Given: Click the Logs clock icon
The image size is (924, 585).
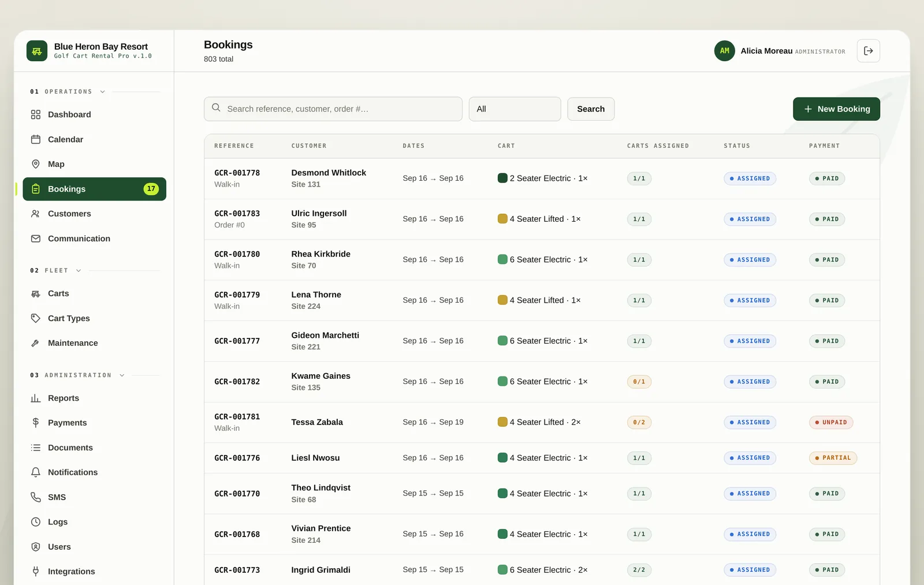Looking at the screenshot, I should pyautogui.click(x=36, y=522).
